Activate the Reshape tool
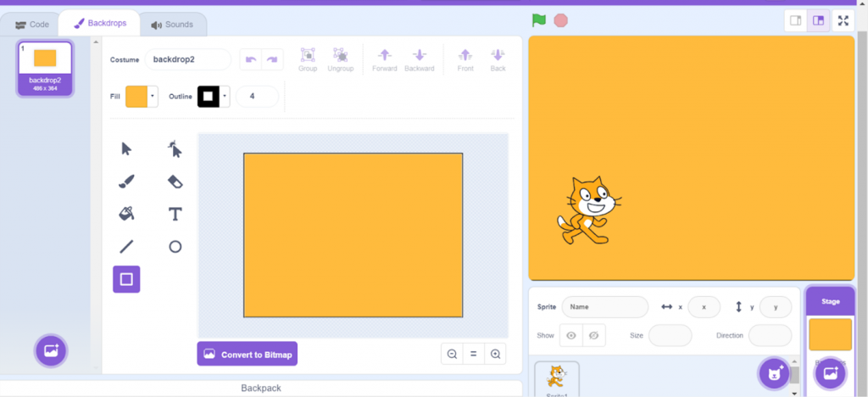868x397 pixels. pyautogui.click(x=175, y=149)
